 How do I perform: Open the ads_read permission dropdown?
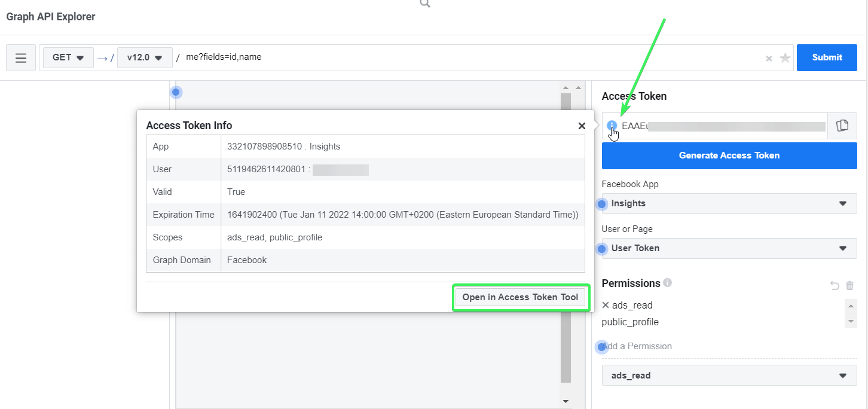pyautogui.click(x=729, y=375)
